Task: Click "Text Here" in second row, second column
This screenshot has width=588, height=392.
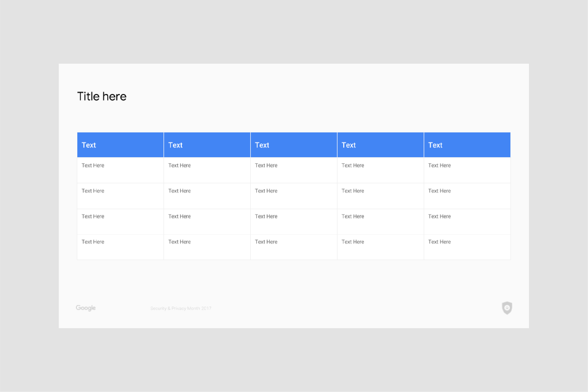Action: [x=179, y=191]
